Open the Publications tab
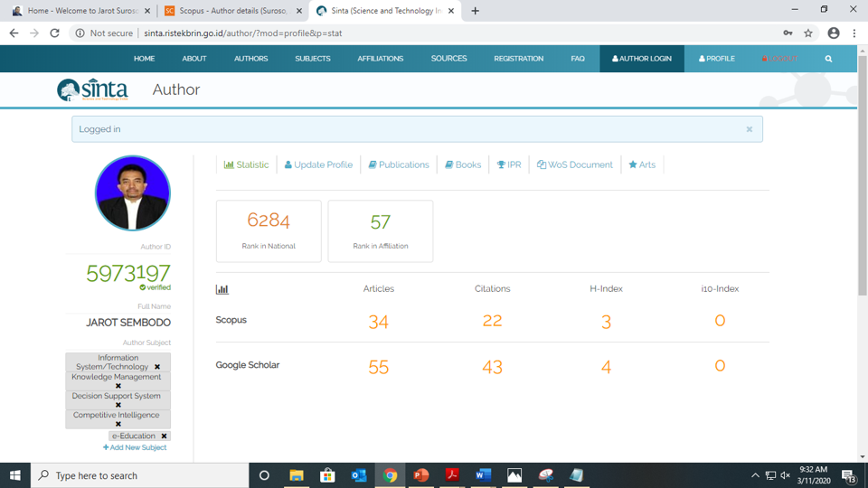Screen dimensions: 868x488 click(x=399, y=164)
